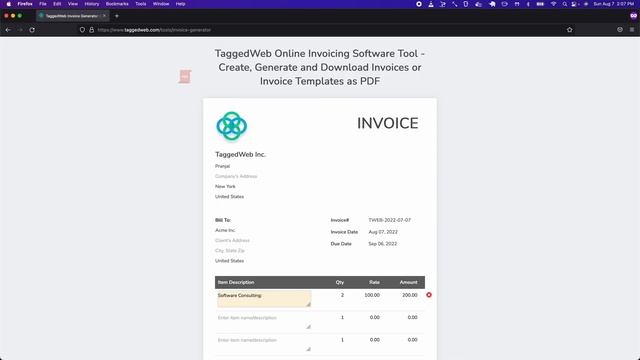
Task: Edit the name field Pranjal
Action: (x=222, y=166)
